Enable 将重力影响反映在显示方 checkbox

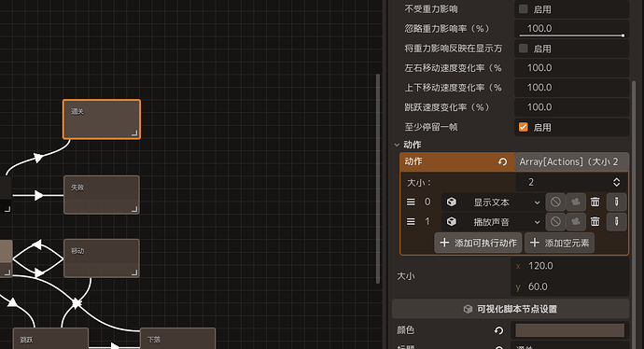pyautogui.click(x=524, y=49)
